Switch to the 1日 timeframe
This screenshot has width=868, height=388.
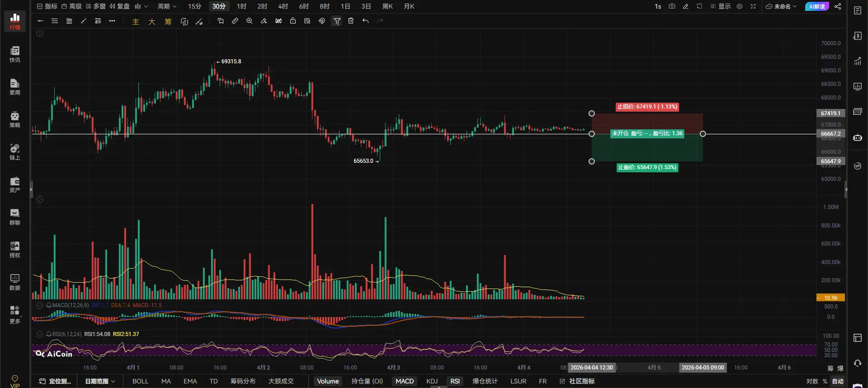tap(345, 6)
